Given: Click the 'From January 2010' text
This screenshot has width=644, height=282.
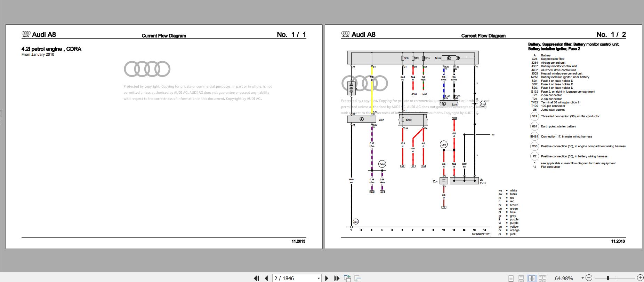Looking at the screenshot, I should click(38, 55).
